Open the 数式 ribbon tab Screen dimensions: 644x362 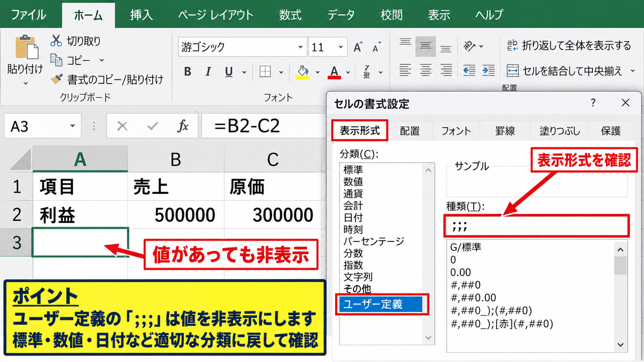[290, 15]
